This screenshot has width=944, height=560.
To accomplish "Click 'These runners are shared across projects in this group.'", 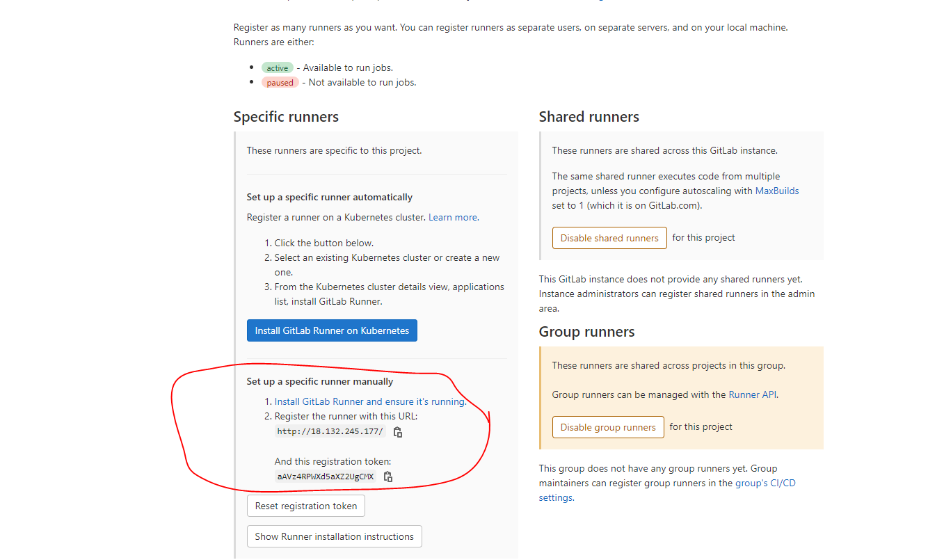I will click(x=669, y=365).
